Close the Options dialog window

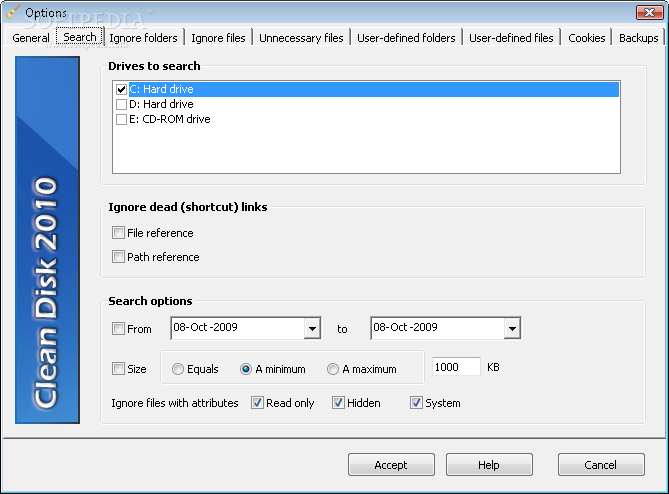[649, 12]
